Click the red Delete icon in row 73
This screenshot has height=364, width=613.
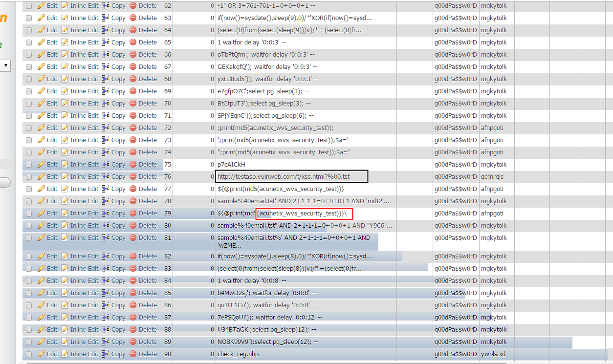point(133,140)
